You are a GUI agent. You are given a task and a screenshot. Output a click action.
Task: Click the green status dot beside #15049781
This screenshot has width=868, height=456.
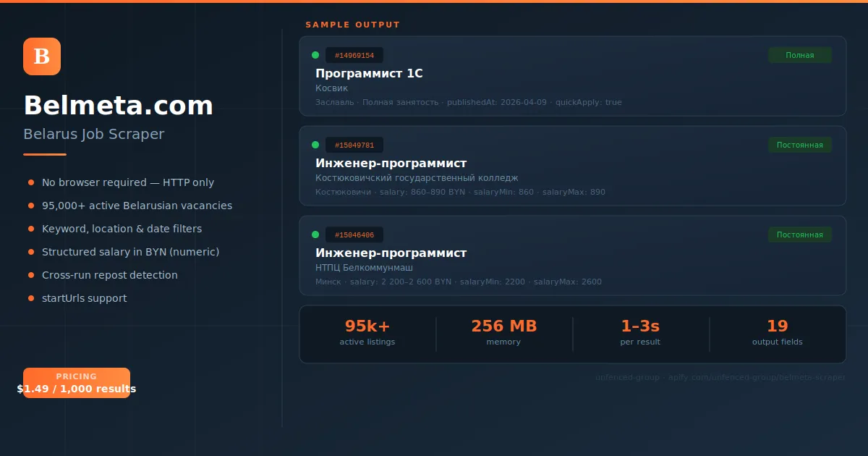(x=315, y=145)
